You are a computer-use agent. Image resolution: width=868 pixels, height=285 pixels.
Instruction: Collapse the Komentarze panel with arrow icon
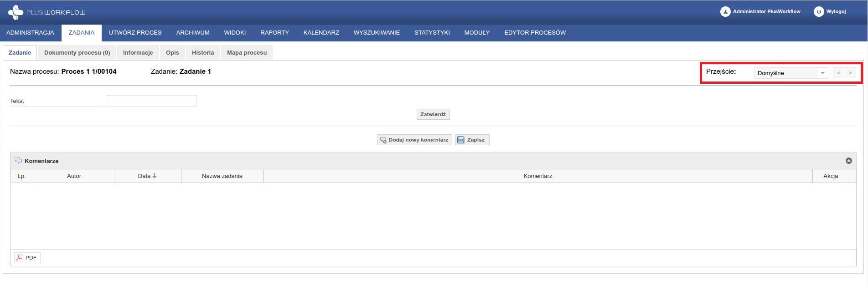point(848,161)
